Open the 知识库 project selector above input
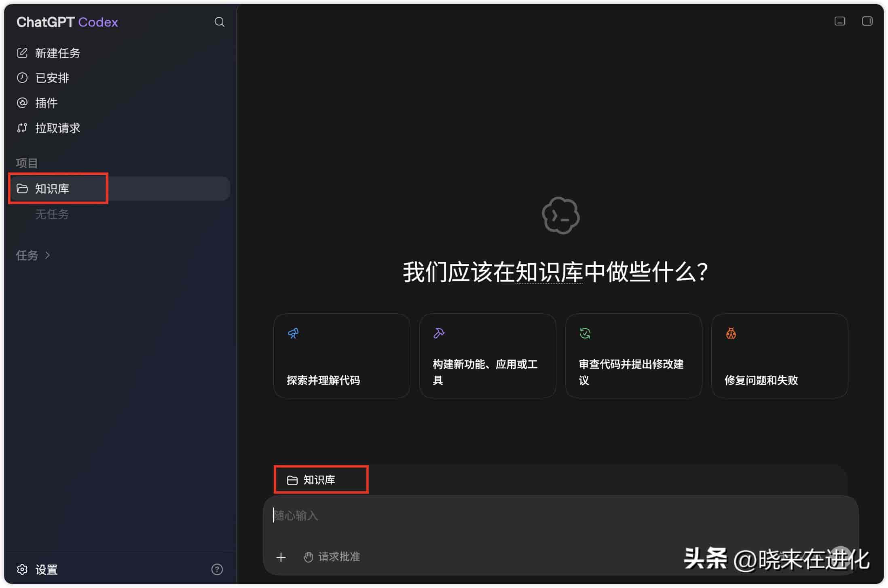 tap(311, 480)
